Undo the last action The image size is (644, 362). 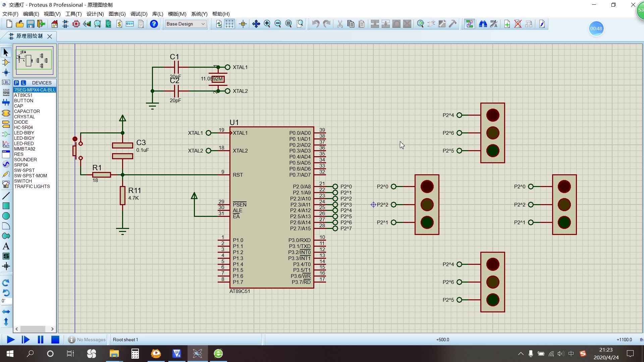coord(316,24)
